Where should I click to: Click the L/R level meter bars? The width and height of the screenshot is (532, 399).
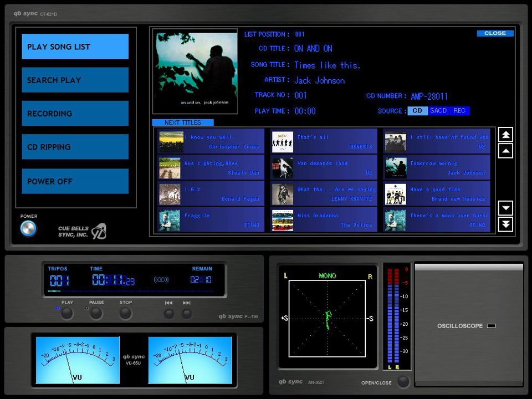tap(393, 316)
